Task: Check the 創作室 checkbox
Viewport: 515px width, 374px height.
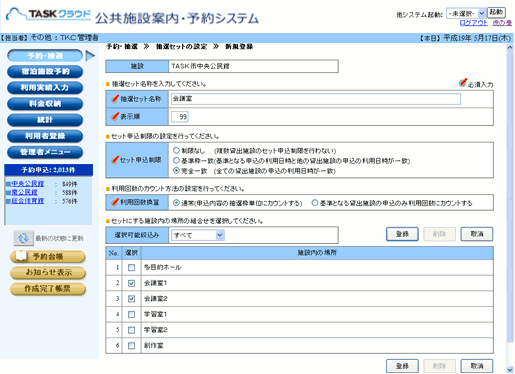Action: point(132,346)
